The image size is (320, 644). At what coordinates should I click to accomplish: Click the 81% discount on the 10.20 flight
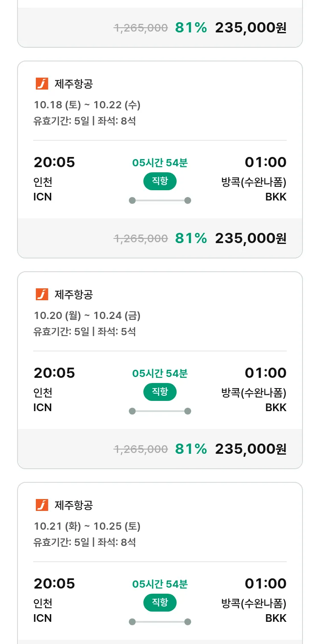click(x=191, y=449)
